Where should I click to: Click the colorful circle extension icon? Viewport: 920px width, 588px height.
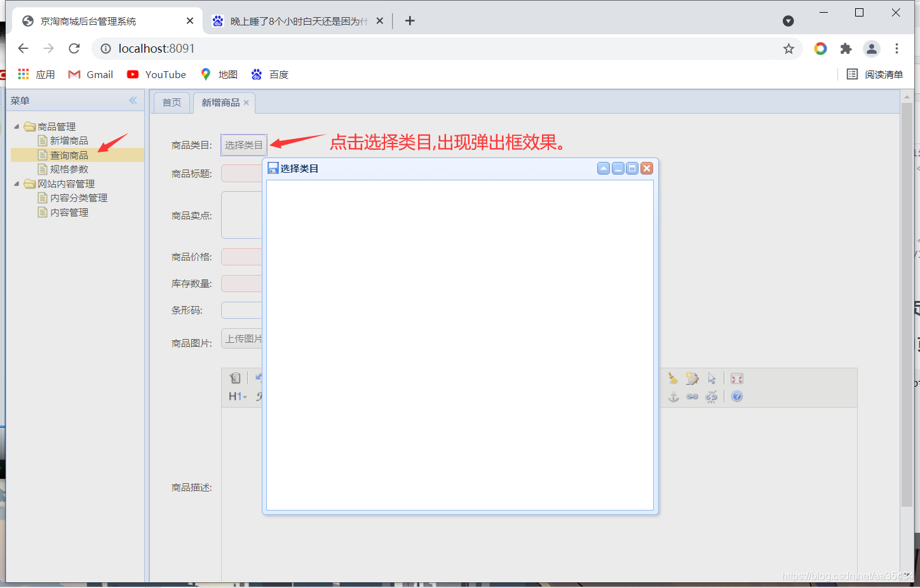(820, 48)
